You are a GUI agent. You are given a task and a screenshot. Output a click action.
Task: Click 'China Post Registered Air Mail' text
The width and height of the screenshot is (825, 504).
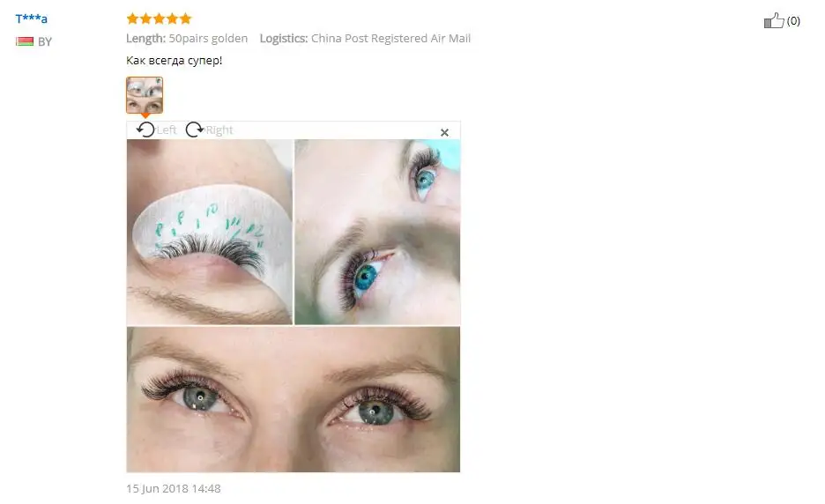391,39
